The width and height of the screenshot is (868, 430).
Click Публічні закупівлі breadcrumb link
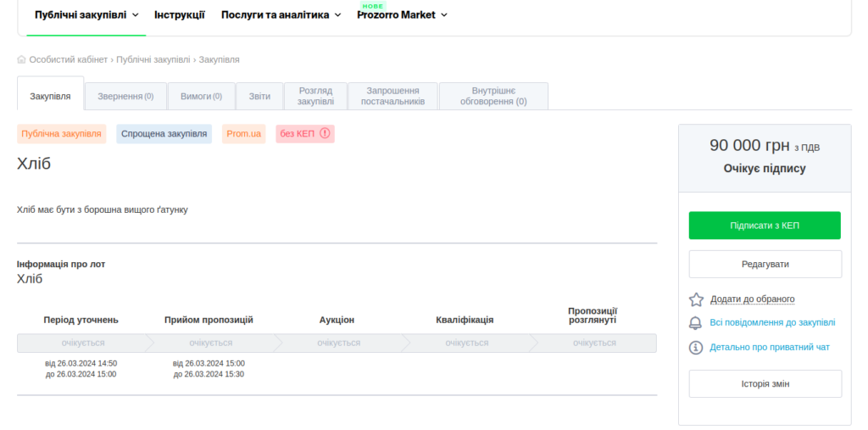153,59
